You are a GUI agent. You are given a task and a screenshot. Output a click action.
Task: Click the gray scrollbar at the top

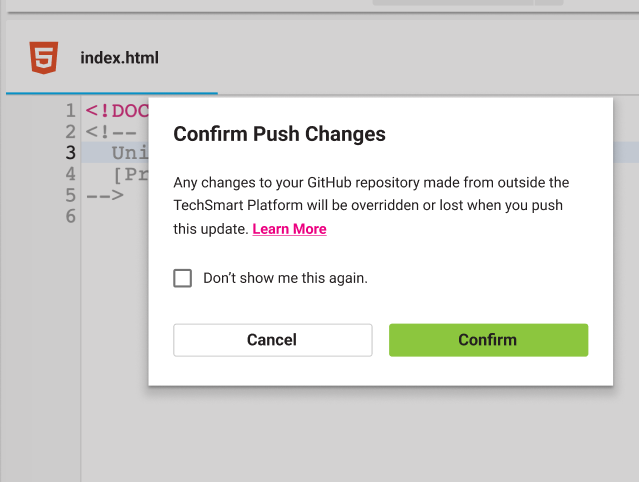point(468,2)
